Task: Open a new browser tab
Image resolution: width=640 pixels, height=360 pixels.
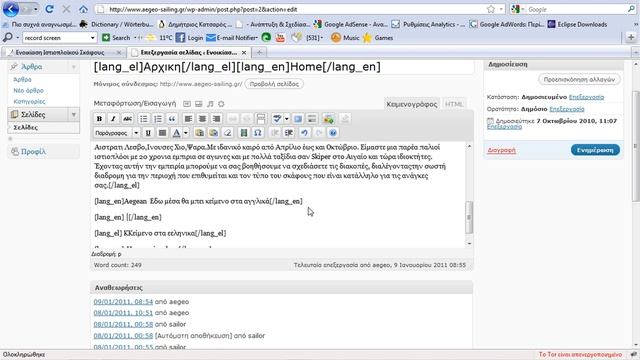Action: (x=259, y=52)
